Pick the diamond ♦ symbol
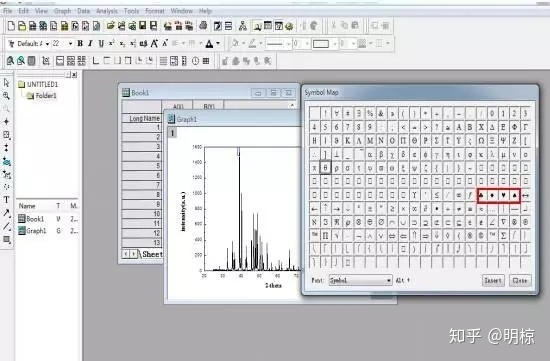The height and width of the screenshot is (361, 550). click(492, 195)
